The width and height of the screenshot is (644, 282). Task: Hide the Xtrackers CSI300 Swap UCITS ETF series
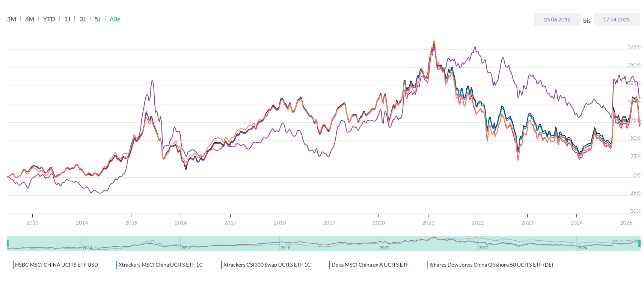point(267,265)
